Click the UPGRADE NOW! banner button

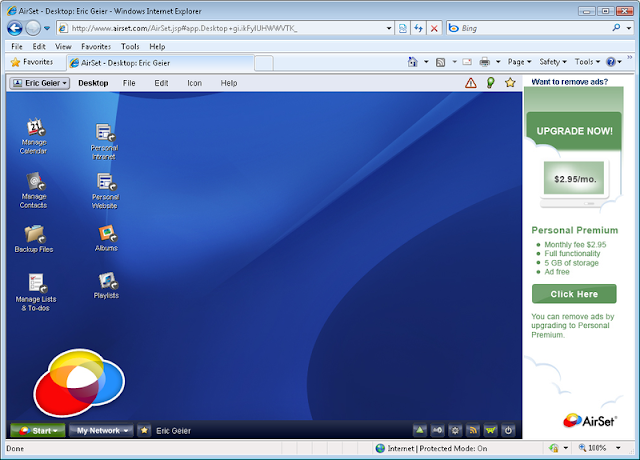[x=574, y=131]
